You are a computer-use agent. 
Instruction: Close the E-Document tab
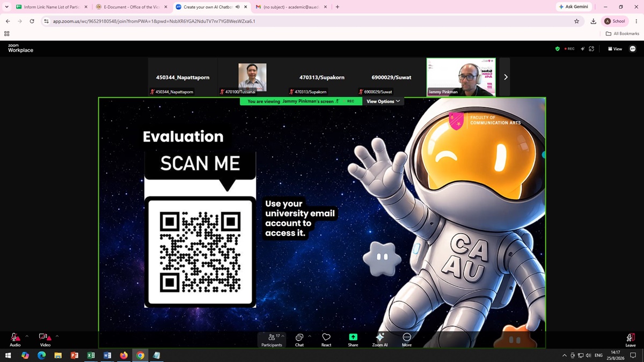coord(166,7)
